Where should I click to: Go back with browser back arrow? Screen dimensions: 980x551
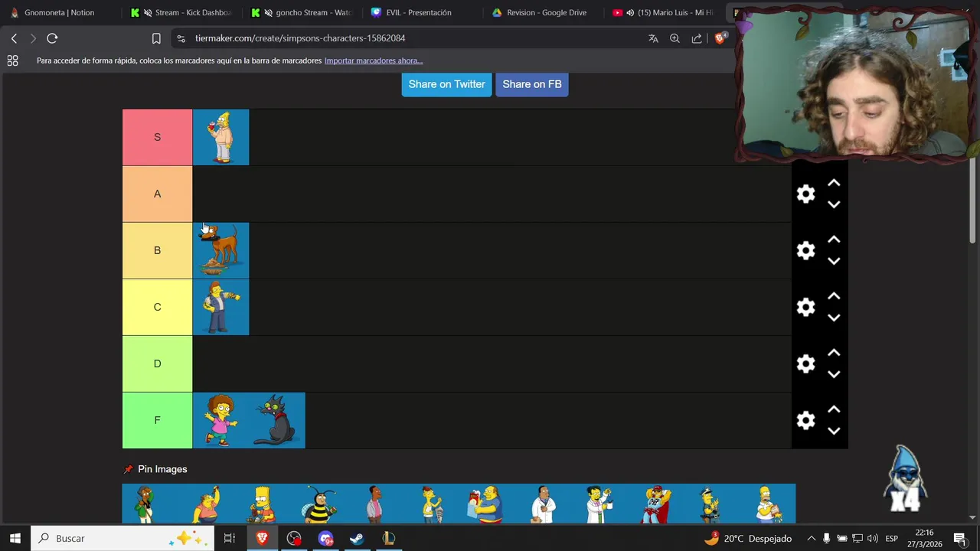coord(14,38)
